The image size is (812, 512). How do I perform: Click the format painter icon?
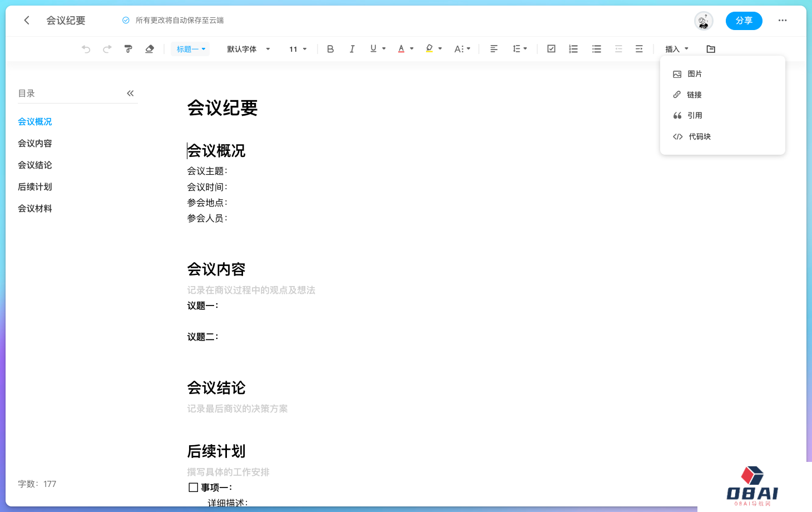pyautogui.click(x=128, y=49)
